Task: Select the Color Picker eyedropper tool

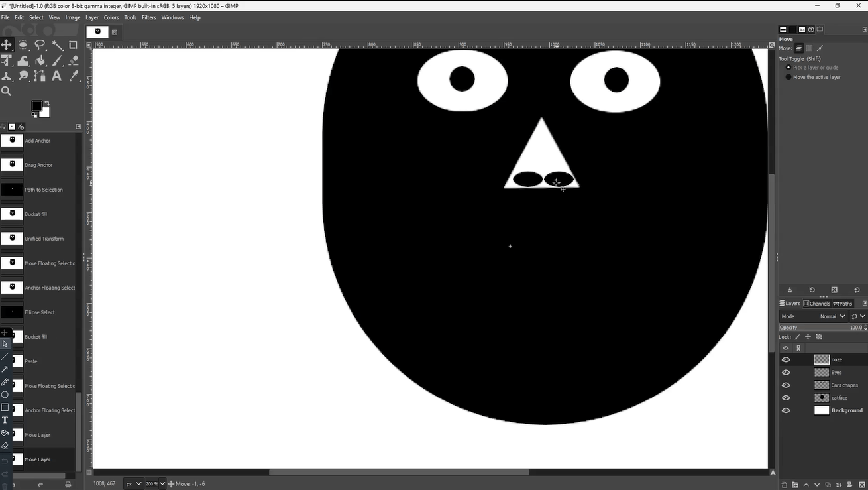Action: pyautogui.click(x=74, y=76)
